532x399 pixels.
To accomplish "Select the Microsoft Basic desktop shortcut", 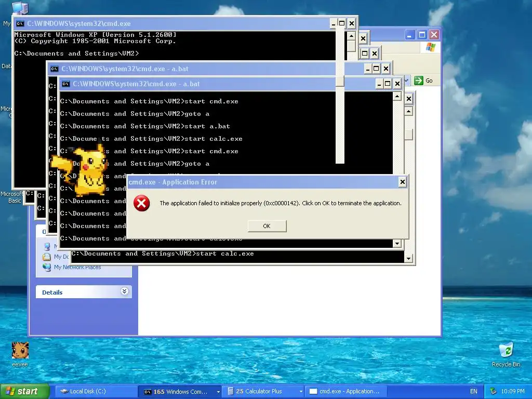I will pyautogui.click(x=12, y=197).
